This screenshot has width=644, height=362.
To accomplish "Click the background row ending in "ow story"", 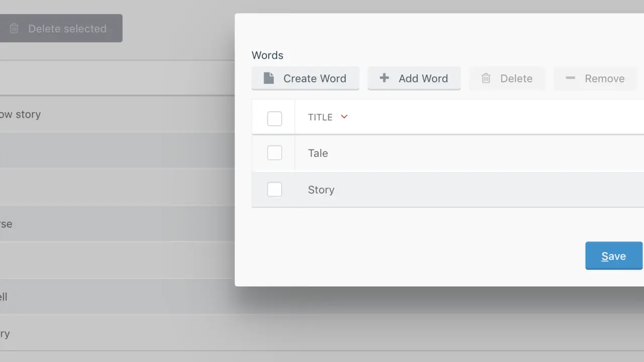I will pyautogui.click(x=21, y=115).
